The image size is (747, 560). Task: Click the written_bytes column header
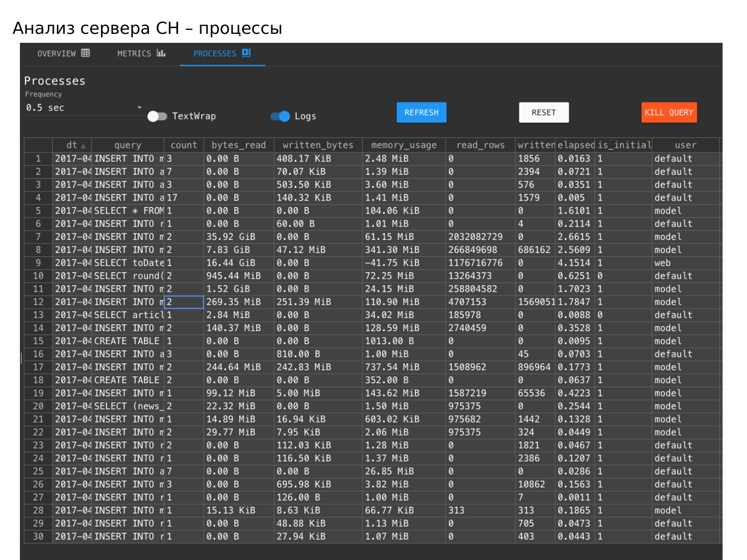[x=318, y=145]
